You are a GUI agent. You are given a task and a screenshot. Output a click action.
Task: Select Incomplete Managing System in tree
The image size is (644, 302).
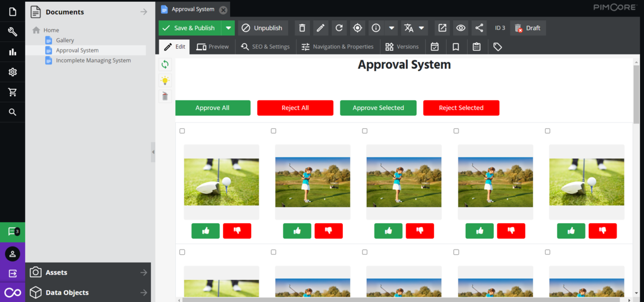click(x=93, y=60)
